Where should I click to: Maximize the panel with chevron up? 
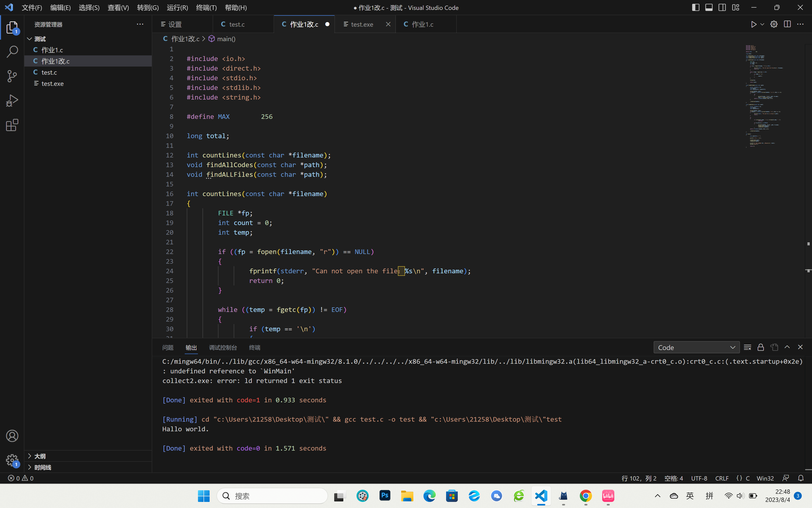click(787, 347)
